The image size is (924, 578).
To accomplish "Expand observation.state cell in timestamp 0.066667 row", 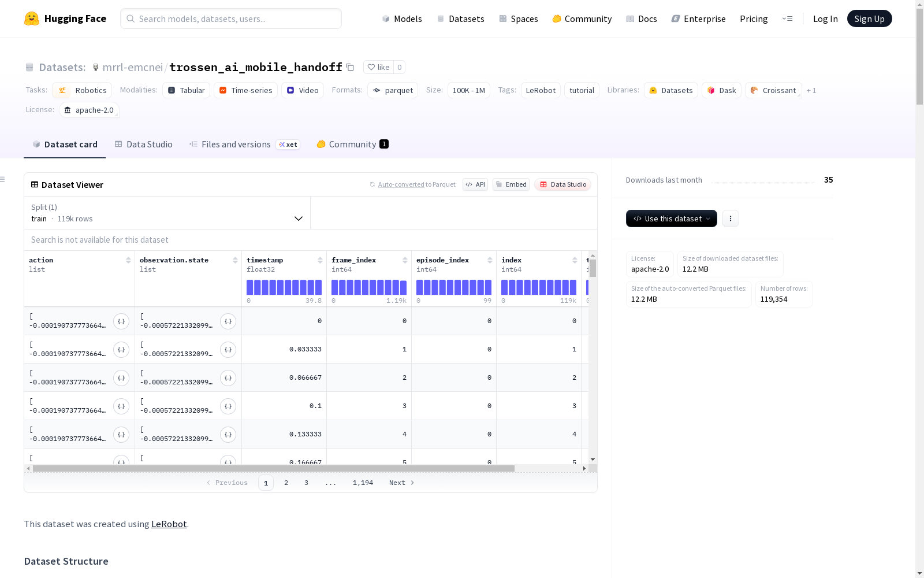I will (x=228, y=378).
